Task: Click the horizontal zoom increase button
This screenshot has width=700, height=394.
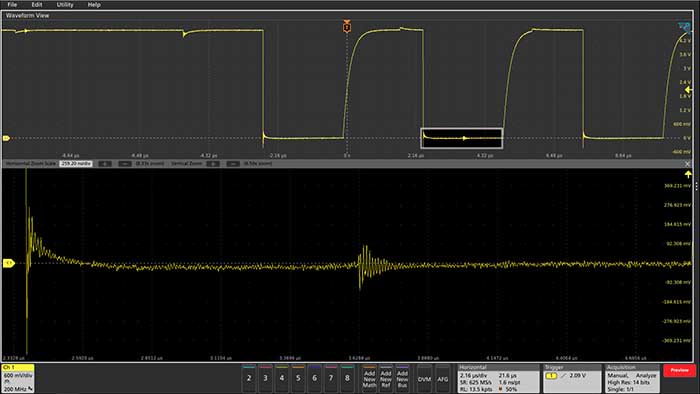Action: [x=105, y=164]
